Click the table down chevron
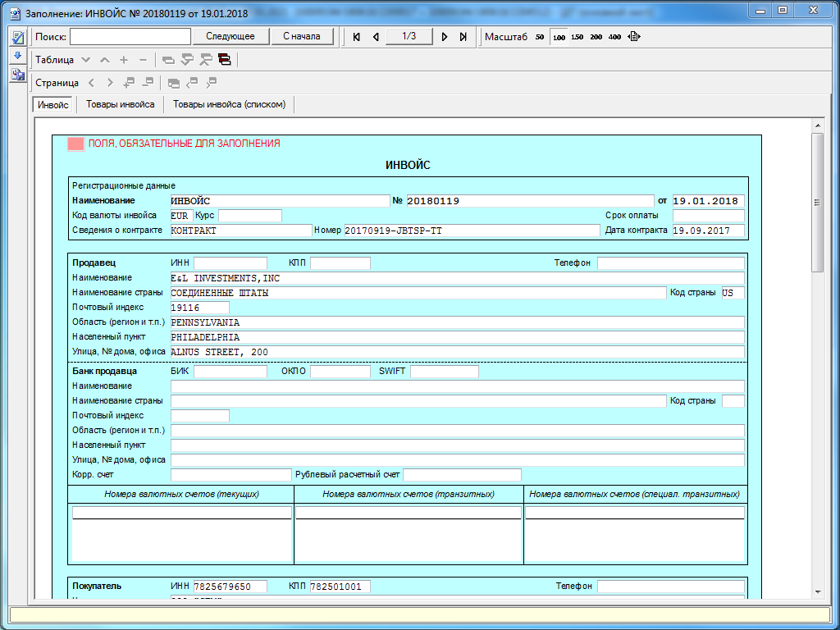Image resolution: width=840 pixels, height=630 pixels. coord(85,60)
